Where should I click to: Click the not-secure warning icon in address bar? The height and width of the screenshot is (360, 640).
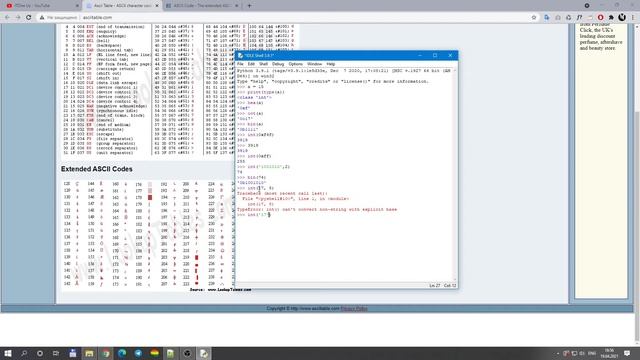click(x=42, y=18)
